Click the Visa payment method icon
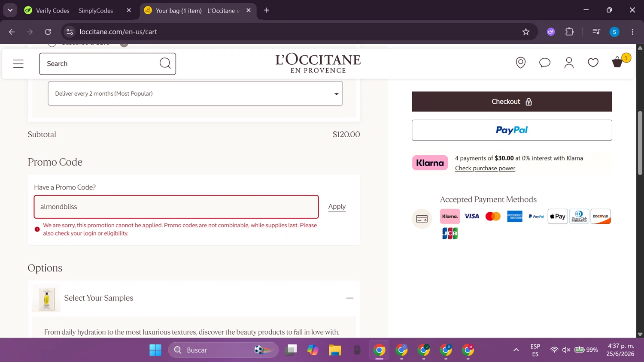This screenshot has width=644, height=362. click(471, 216)
